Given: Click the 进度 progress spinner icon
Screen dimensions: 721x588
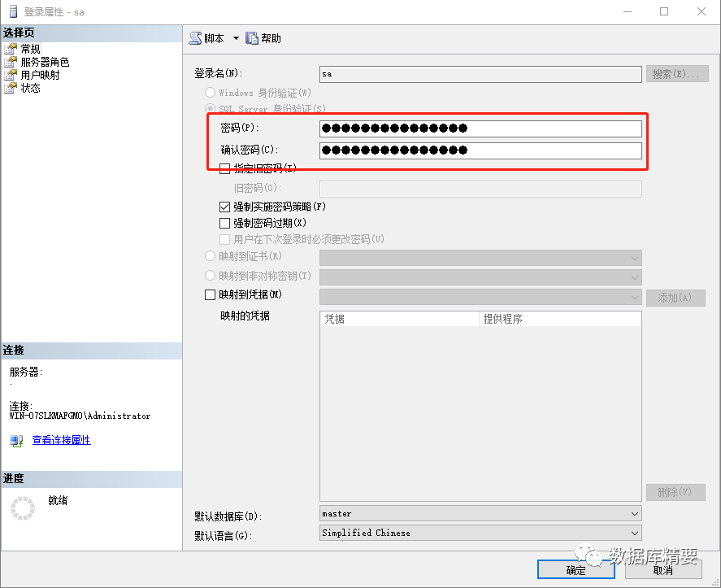Looking at the screenshot, I should [x=23, y=508].
